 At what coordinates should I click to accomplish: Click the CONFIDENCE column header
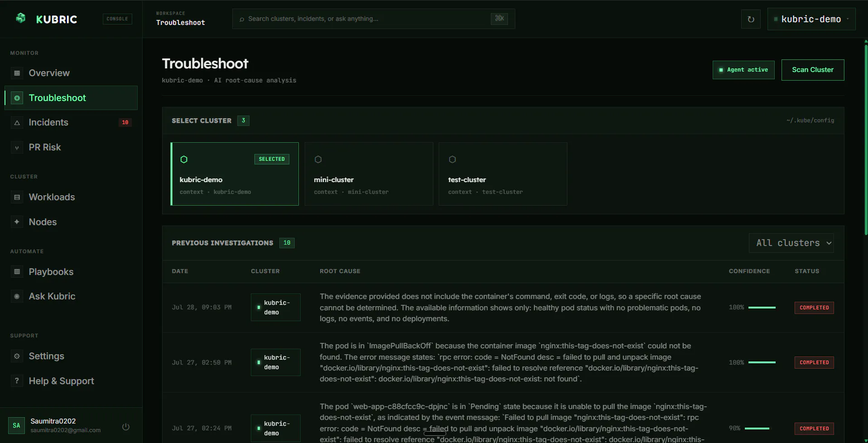pyautogui.click(x=749, y=271)
